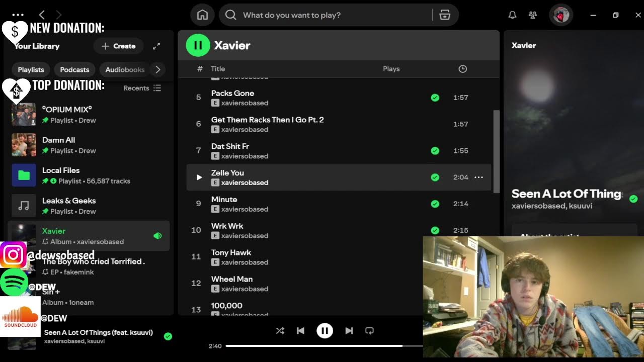Click the search magnifier icon

(231, 15)
